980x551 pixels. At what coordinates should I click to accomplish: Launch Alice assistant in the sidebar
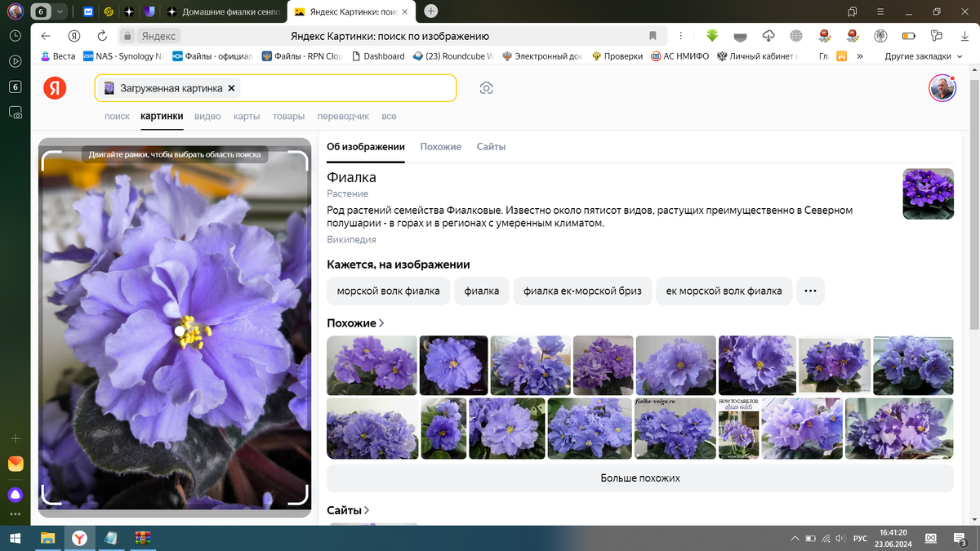coord(15,494)
